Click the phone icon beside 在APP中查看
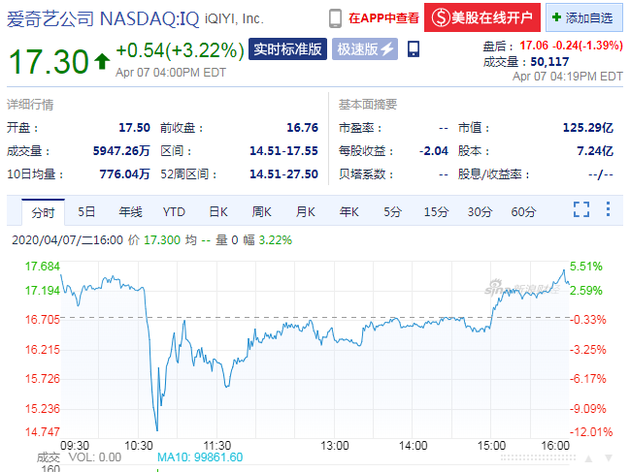Image resolution: width=630 pixels, height=472 pixels. pyautogui.click(x=335, y=18)
